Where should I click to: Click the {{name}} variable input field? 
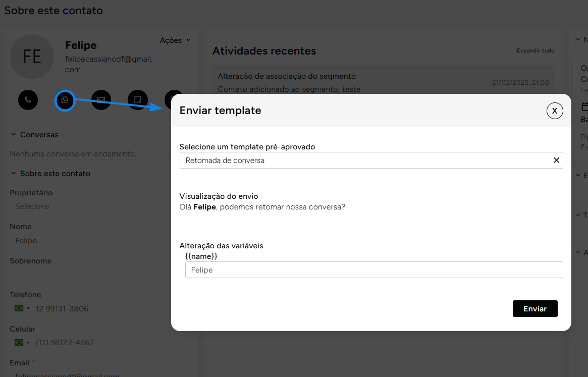point(373,270)
